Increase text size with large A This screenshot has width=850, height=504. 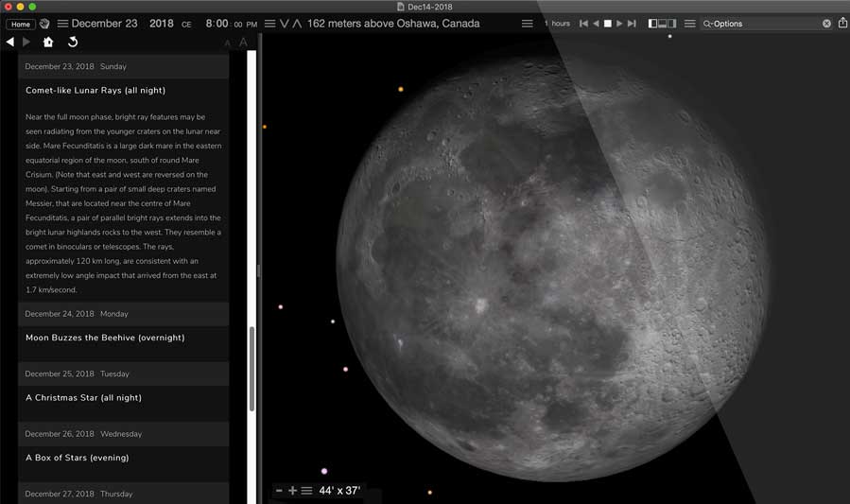click(243, 42)
